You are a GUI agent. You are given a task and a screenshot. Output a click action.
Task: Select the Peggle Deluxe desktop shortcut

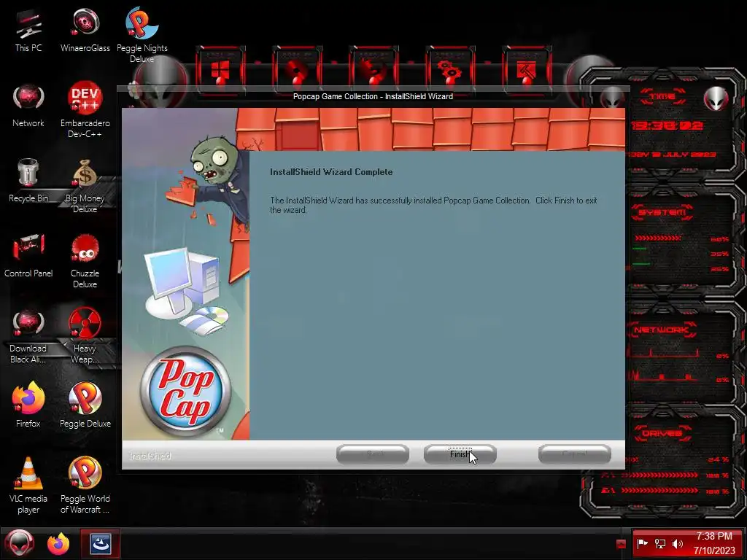tap(85, 405)
